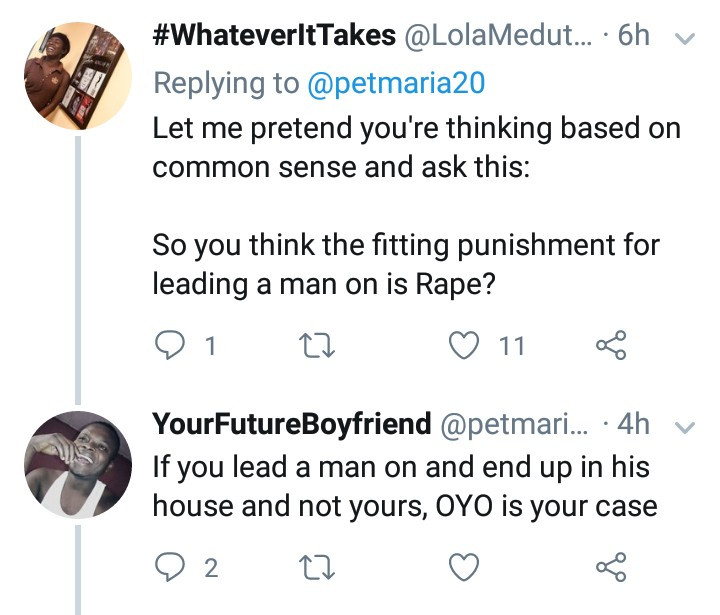Share YourFutureBoyfriend's tweet
720x615 pixels.
tap(610, 568)
